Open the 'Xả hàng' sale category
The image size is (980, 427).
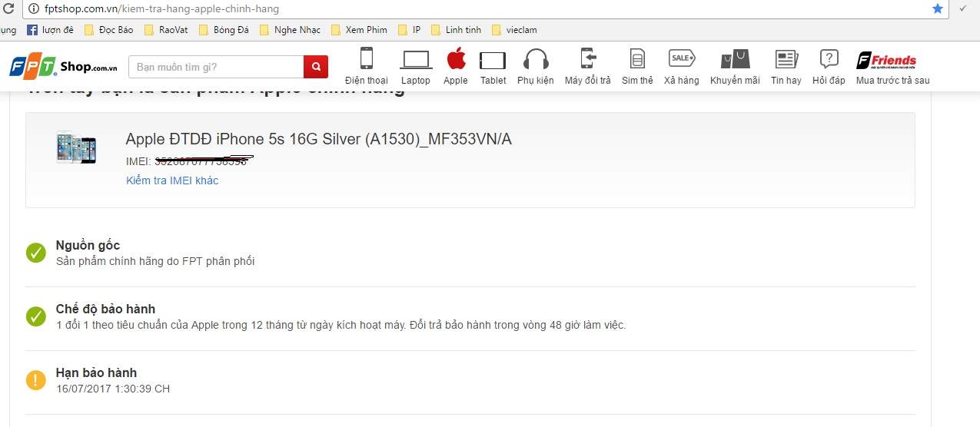(682, 66)
